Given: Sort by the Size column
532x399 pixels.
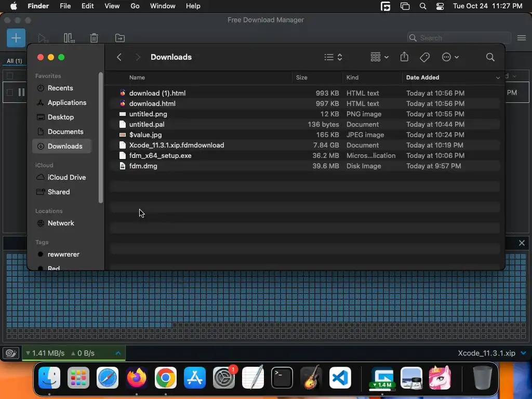Looking at the screenshot, I should point(301,78).
